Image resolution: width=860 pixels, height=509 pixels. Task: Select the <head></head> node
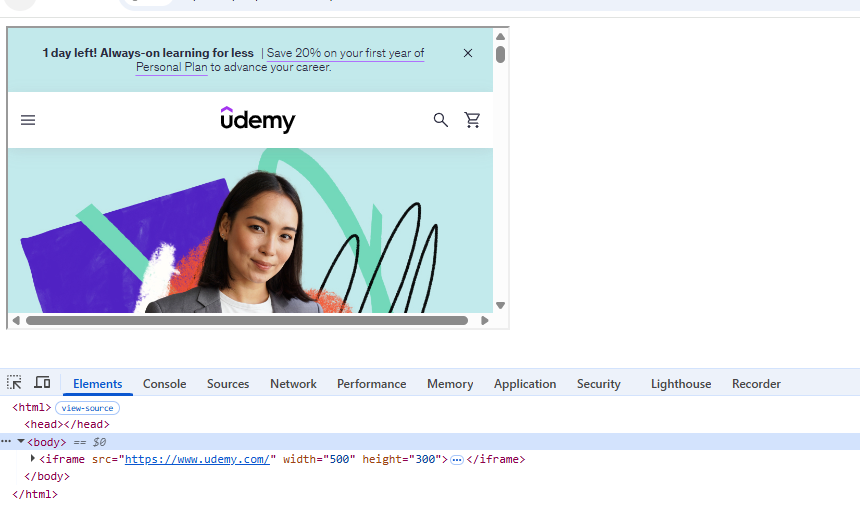click(x=67, y=424)
